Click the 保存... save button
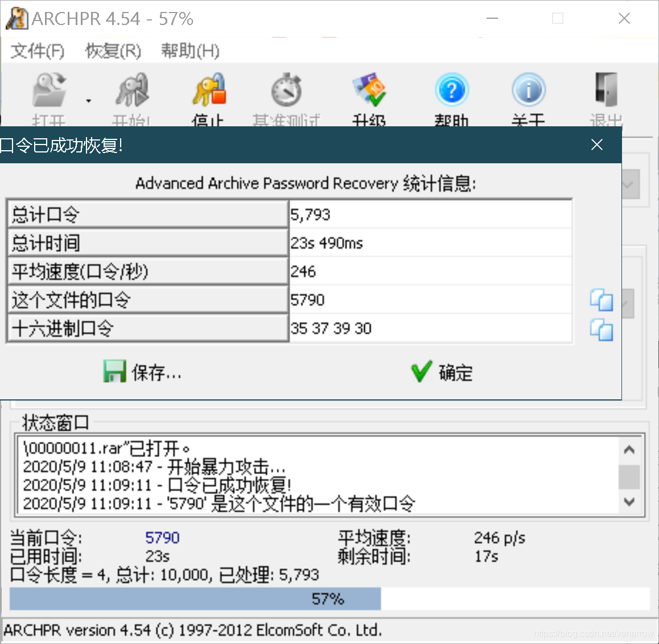Image resolution: width=659 pixels, height=644 pixels. pos(142,372)
